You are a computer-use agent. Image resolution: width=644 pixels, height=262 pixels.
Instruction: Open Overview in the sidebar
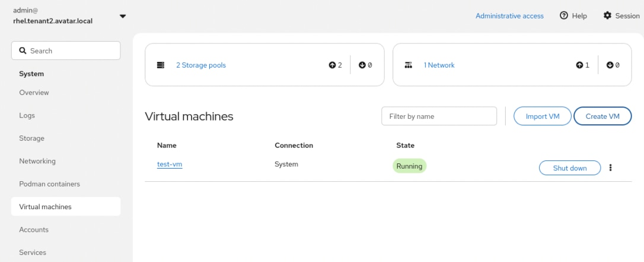(34, 93)
